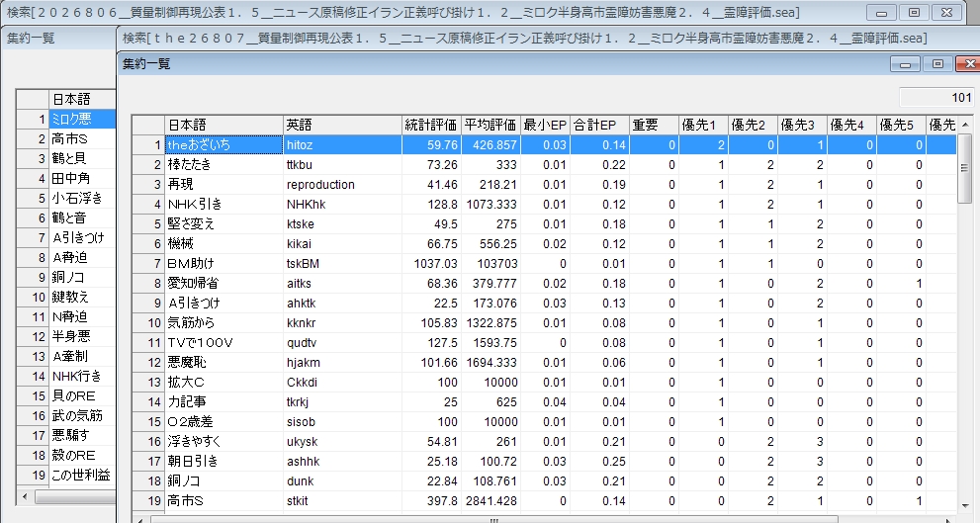Maximize the front 集約一覧 window
Image resolution: width=980 pixels, height=523 pixels.
click(x=936, y=63)
